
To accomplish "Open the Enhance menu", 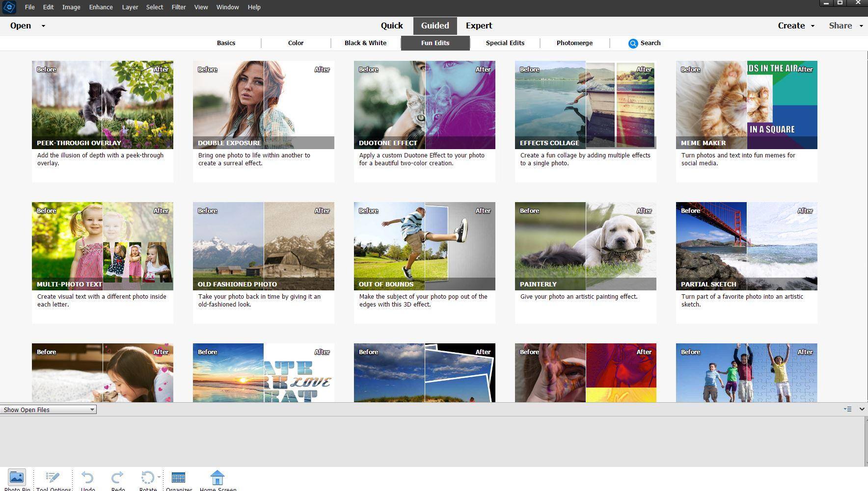I will (x=101, y=7).
